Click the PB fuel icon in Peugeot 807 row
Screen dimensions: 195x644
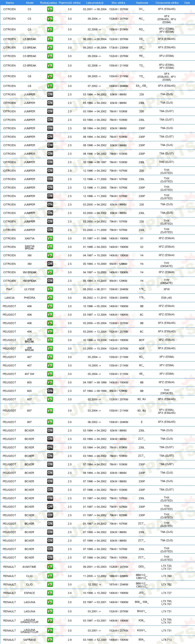point(50,422)
